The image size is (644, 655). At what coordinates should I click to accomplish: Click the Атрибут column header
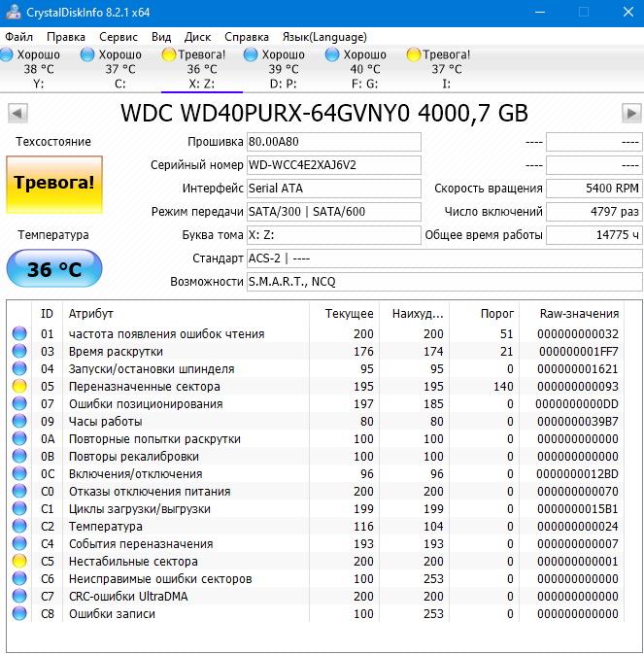(186, 314)
